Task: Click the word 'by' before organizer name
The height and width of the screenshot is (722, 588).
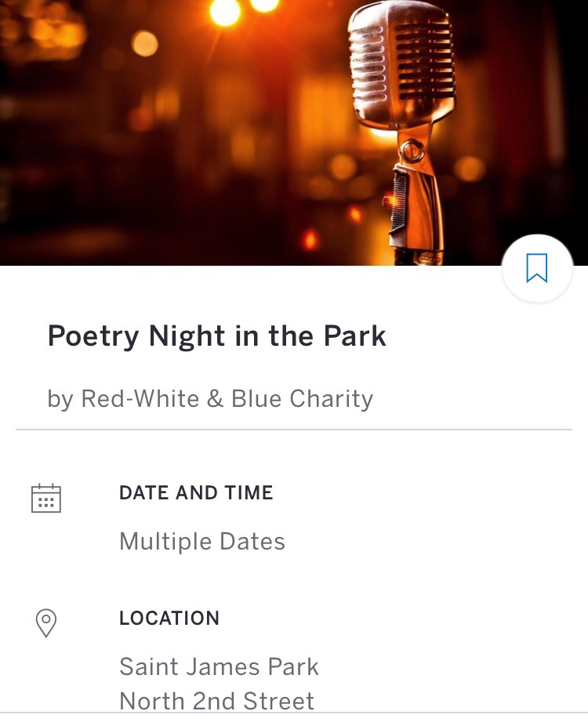Action: tap(60, 400)
